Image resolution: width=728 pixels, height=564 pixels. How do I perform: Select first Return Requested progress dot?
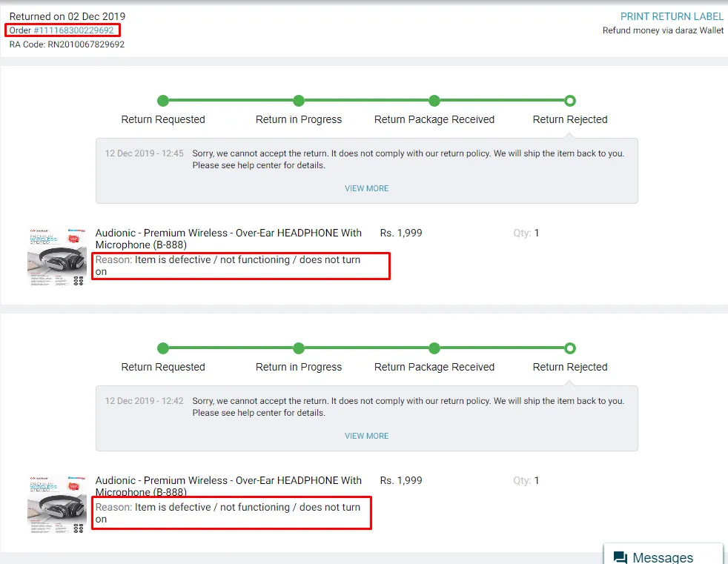point(163,101)
